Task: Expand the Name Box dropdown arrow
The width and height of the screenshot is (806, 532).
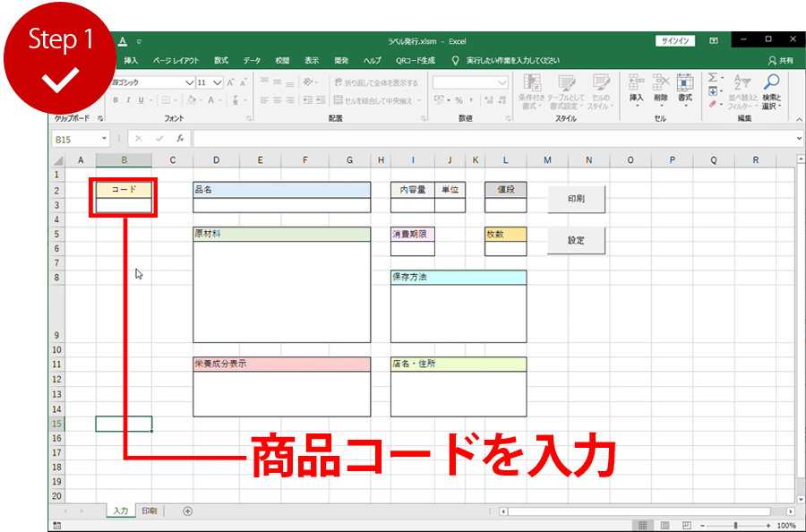Action: (105, 139)
